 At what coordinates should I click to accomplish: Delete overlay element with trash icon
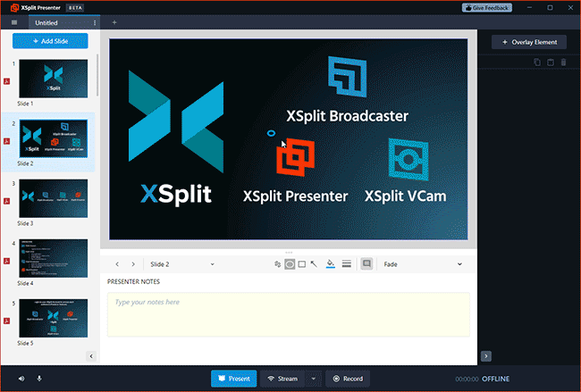click(564, 63)
